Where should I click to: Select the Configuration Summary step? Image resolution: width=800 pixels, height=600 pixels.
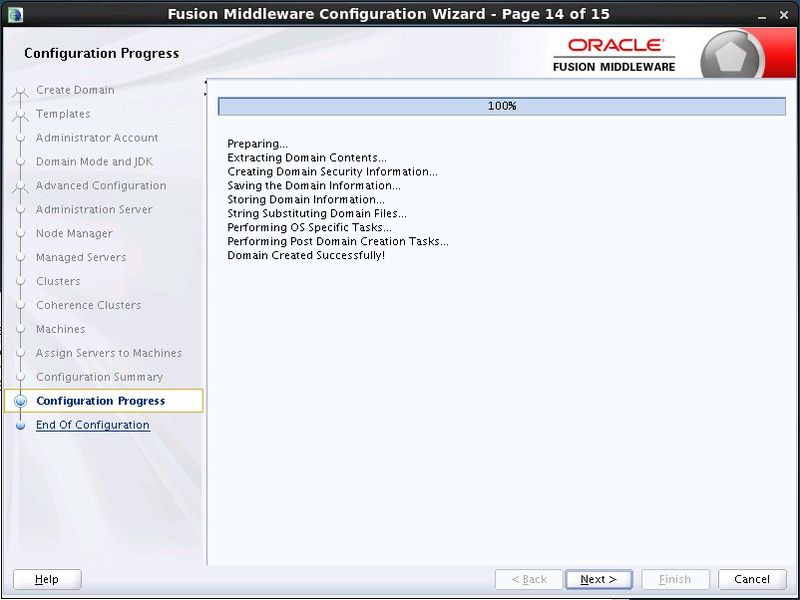pos(99,377)
